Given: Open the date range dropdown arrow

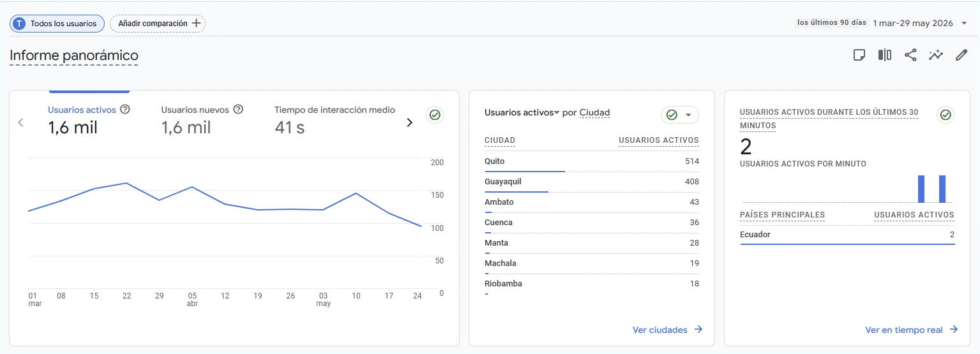Looking at the screenshot, I should pos(964,24).
